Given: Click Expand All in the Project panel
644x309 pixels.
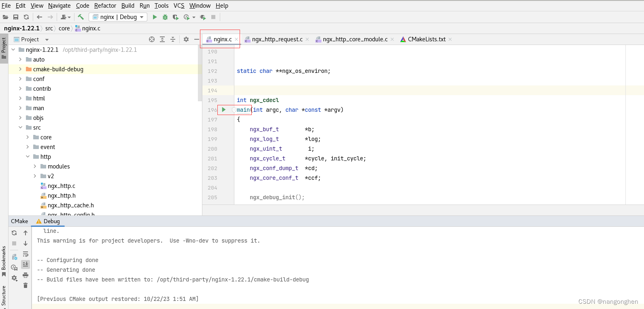Looking at the screenshot, I should click(162, 39).
